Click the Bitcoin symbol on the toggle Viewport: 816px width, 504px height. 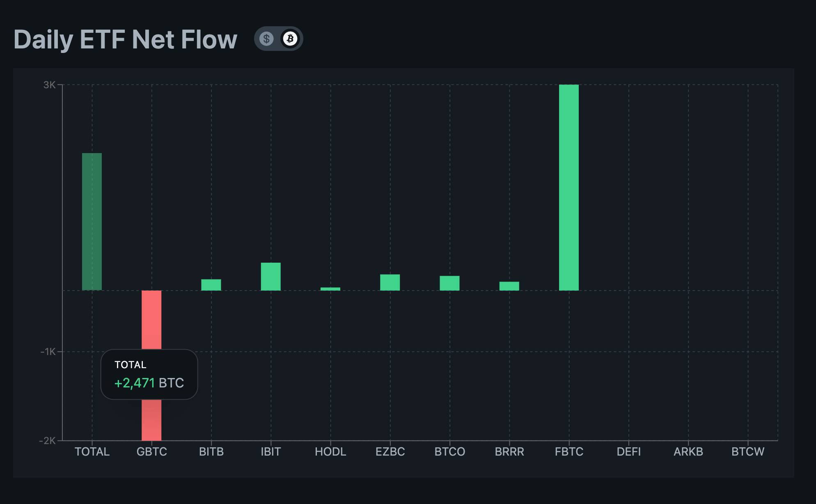[290, 38]
